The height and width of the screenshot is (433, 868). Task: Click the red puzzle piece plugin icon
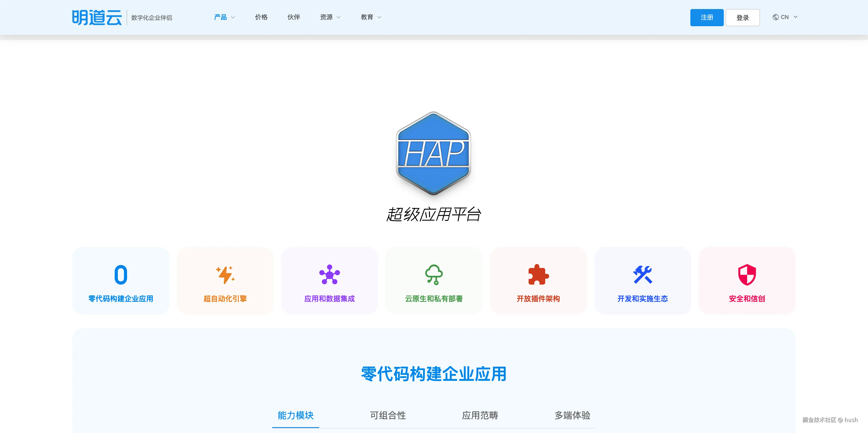[x=538, y=275]
